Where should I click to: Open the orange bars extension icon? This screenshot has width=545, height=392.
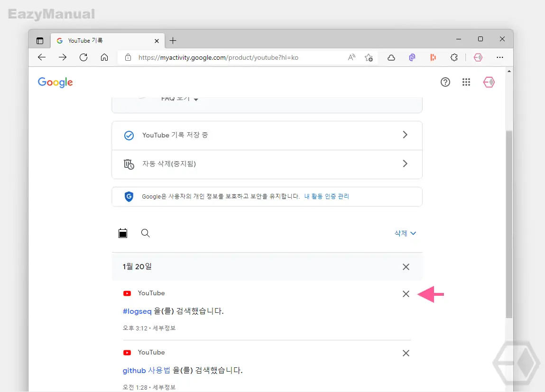point(433,57)
